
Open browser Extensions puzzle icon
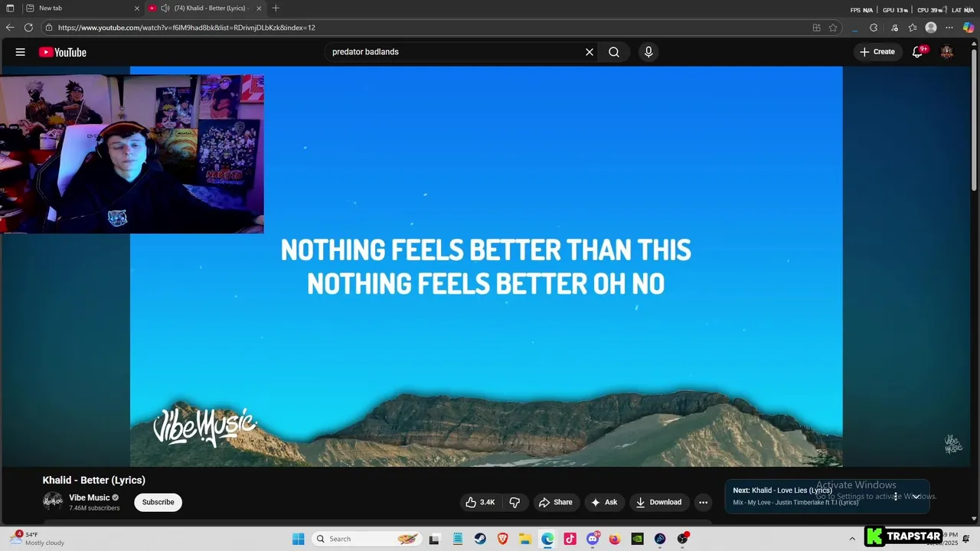[874, 28]
